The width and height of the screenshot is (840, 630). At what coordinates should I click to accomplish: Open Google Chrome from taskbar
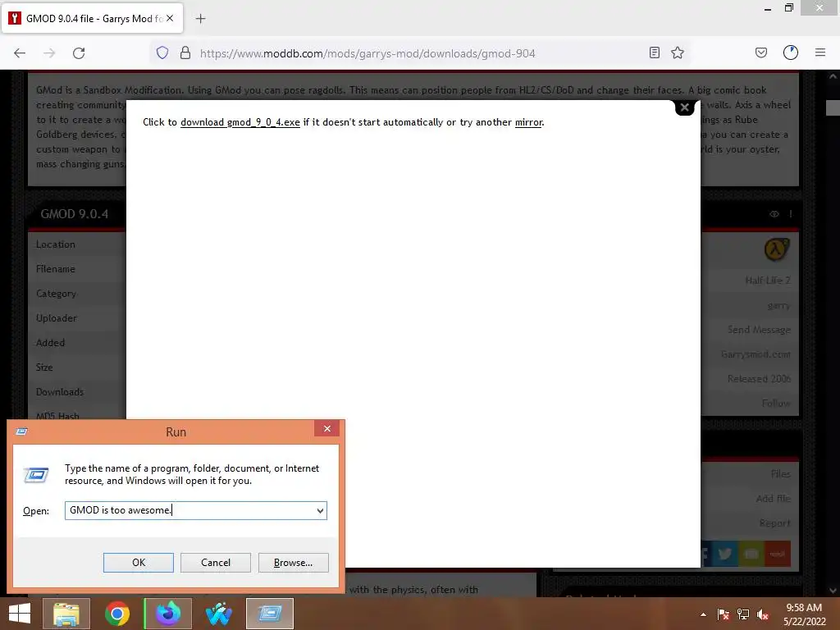(117, 614)
